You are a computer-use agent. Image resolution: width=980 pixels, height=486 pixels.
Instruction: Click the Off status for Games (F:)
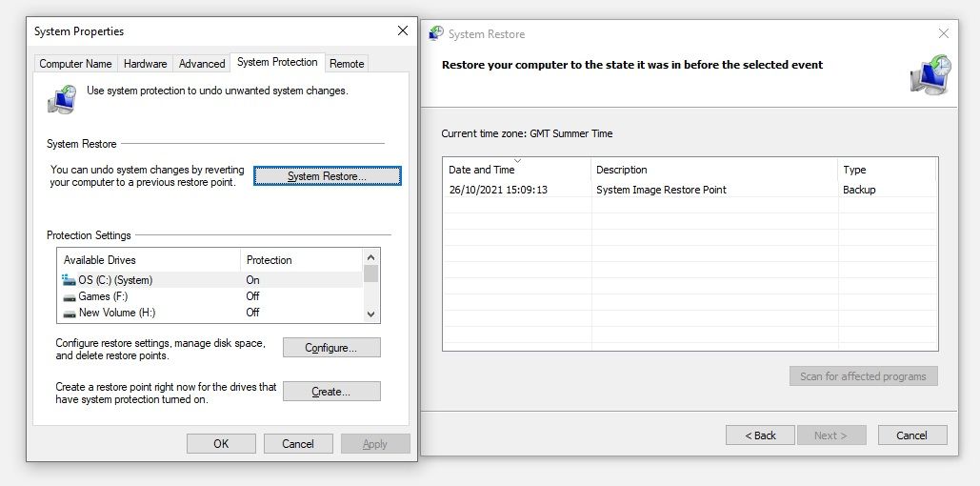pos(252,295)
